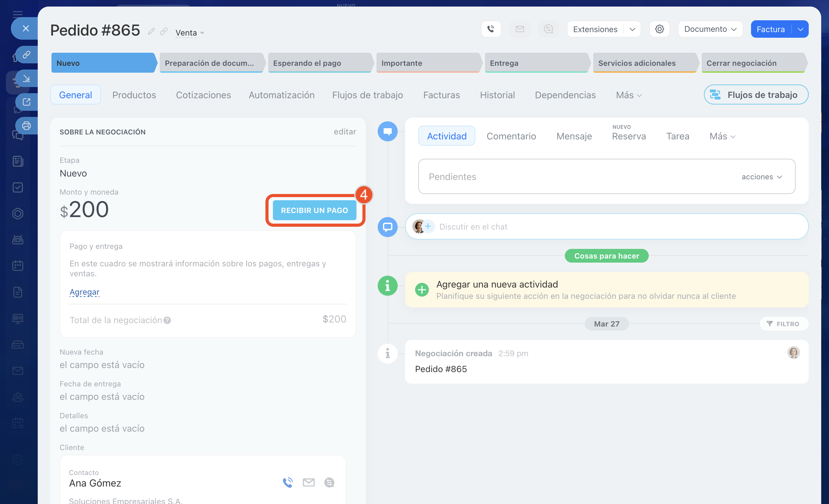Open help icon next to Total de la negociación
Viewport: 829px width, 504px height.
pyautogui.click(x=167, y=320)
